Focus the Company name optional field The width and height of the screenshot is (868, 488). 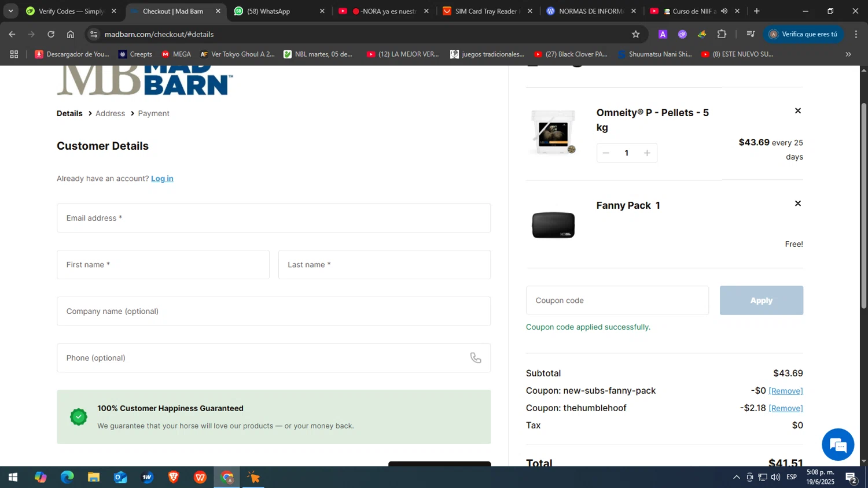click(274, 311)
